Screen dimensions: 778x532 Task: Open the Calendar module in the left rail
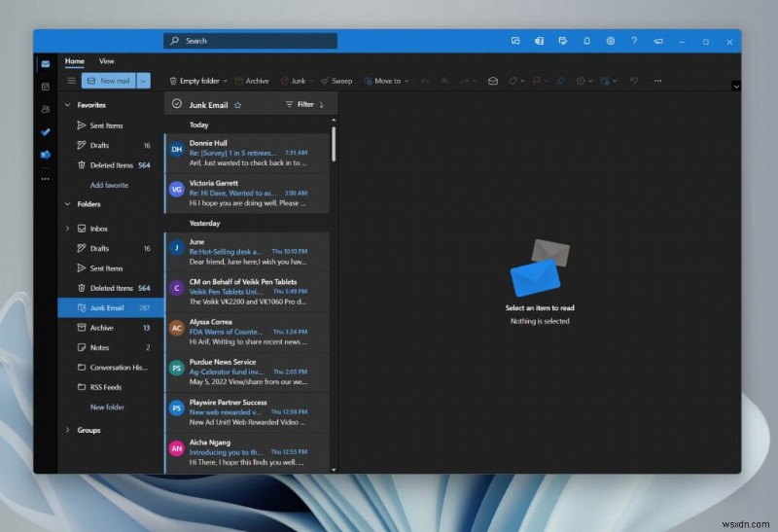tap(46, 87)
